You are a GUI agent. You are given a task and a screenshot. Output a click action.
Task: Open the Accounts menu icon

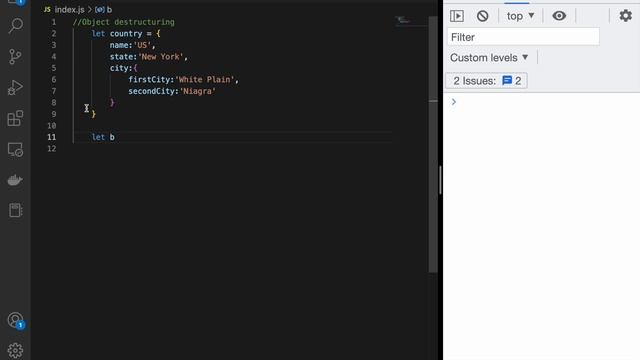pos(15,320)
